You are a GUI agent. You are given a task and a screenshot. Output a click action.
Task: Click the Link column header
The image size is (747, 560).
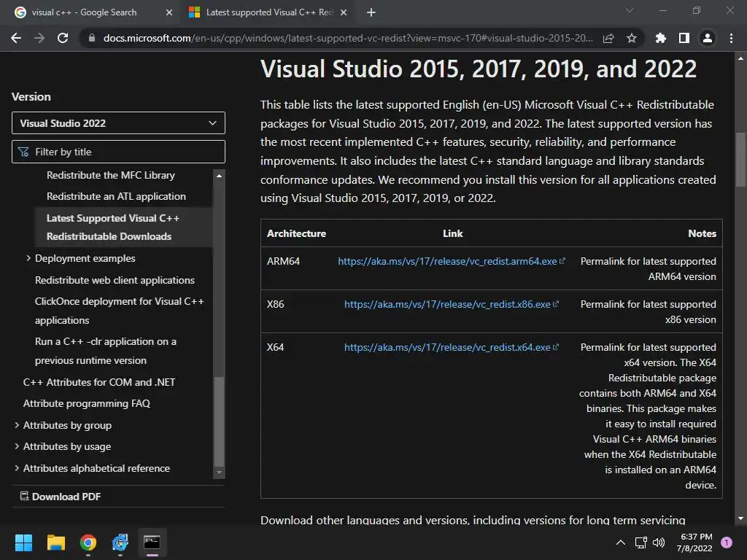point(452,233)
